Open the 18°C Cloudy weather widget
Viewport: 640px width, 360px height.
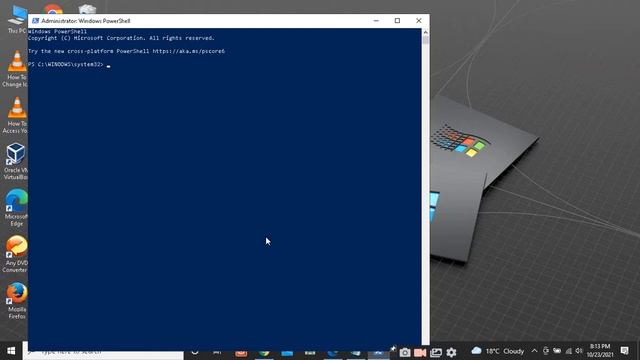498,351
